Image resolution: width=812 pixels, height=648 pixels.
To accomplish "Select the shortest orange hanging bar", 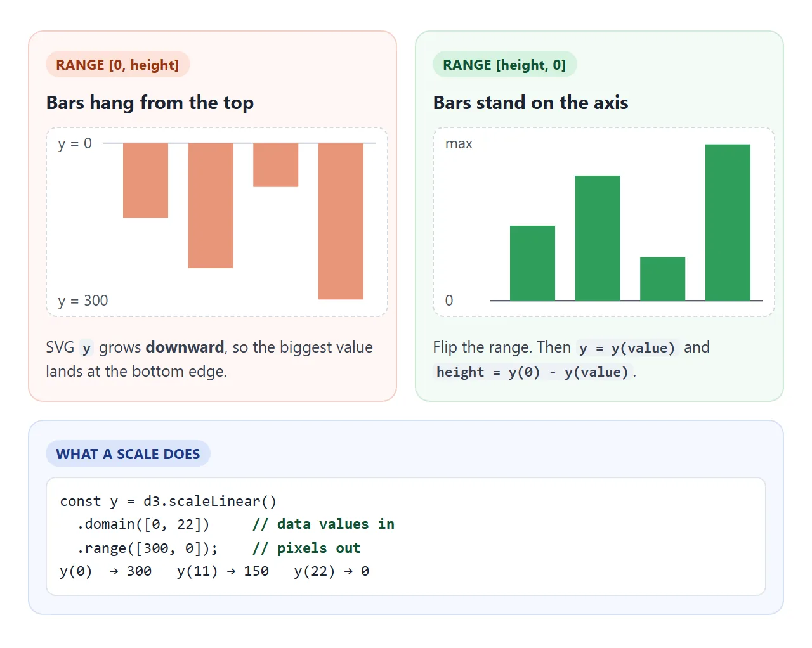I will (x=275, y=165).
